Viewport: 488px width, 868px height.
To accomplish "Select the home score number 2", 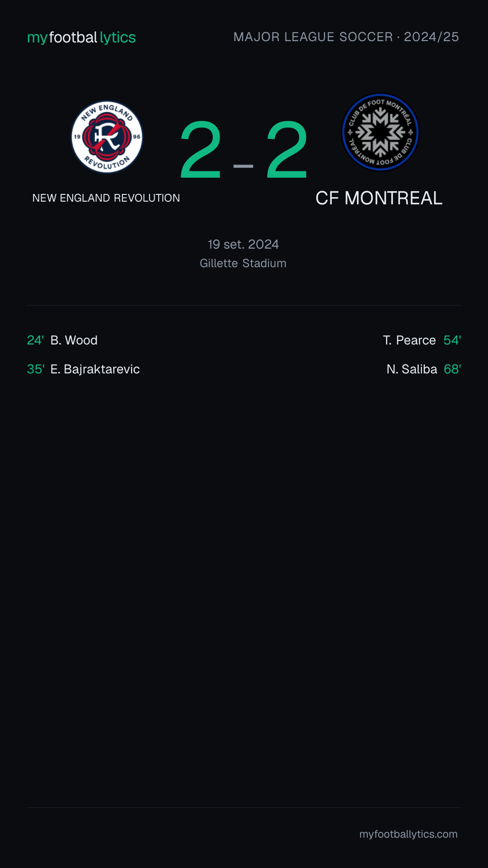I will (201, 150).
